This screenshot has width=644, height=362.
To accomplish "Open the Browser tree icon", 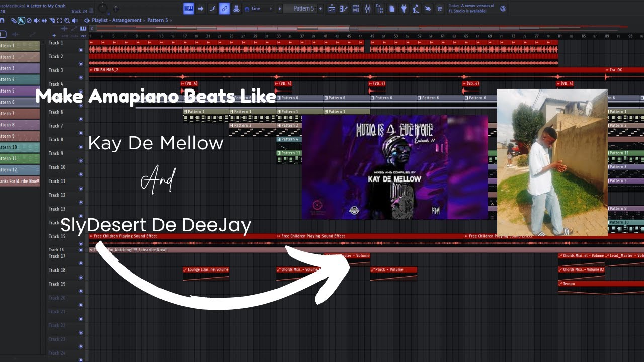I will pyautogui.click(x=379, y=8).
